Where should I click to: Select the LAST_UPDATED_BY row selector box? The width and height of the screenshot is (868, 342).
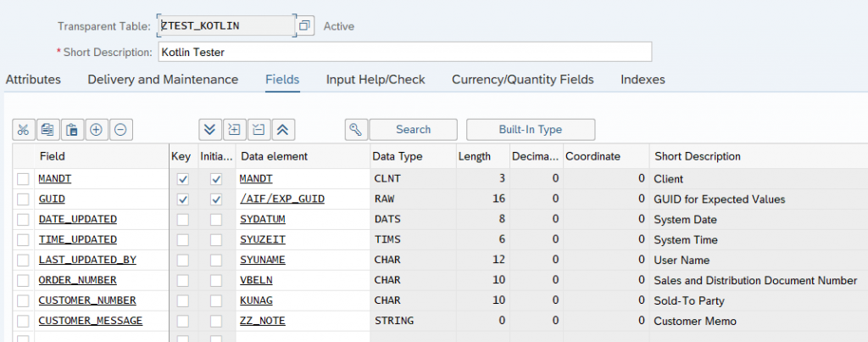pyautogui.click(x=23, y=260)
